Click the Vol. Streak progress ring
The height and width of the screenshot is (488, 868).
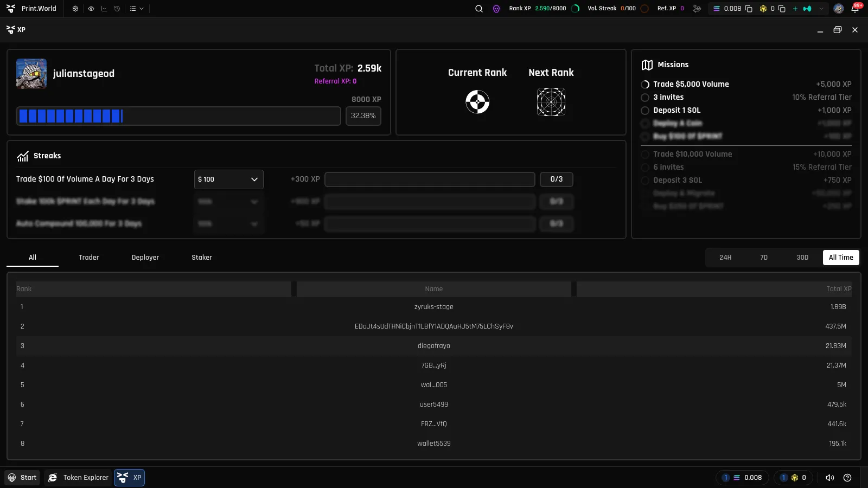(644, 9)
